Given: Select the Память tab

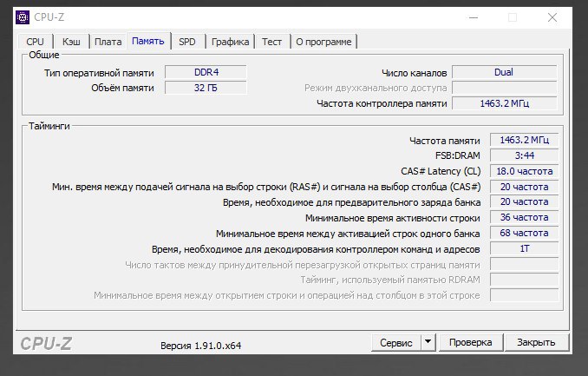Looking at the screenshot, I should tap(148, 41).
